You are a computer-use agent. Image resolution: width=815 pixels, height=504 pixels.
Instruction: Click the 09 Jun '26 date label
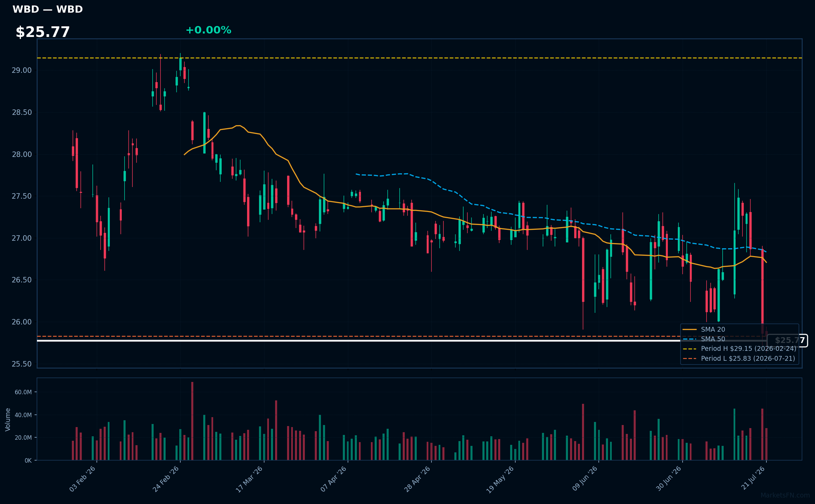(585, 479)
